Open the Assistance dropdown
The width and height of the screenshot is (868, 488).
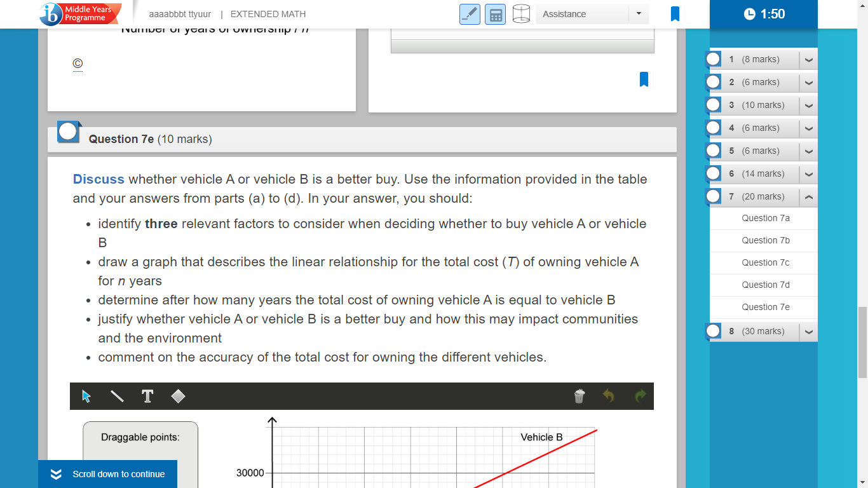coord(592,14)
